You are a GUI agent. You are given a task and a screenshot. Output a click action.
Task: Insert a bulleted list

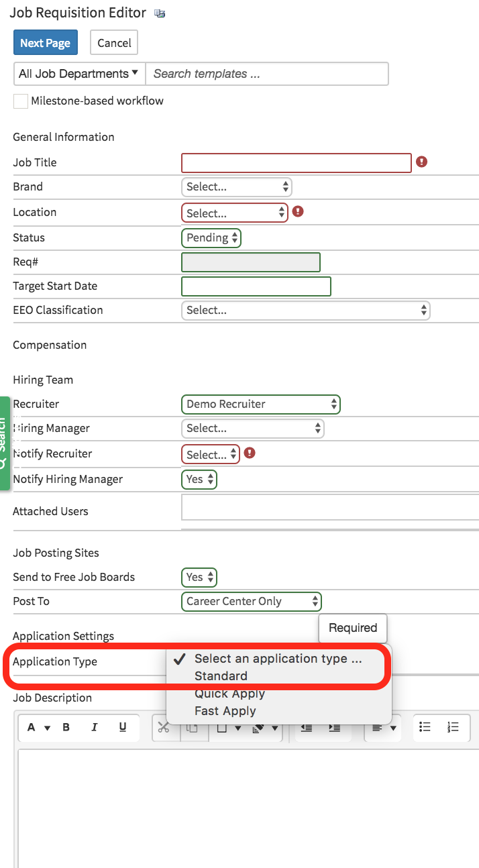coord(423,728)
